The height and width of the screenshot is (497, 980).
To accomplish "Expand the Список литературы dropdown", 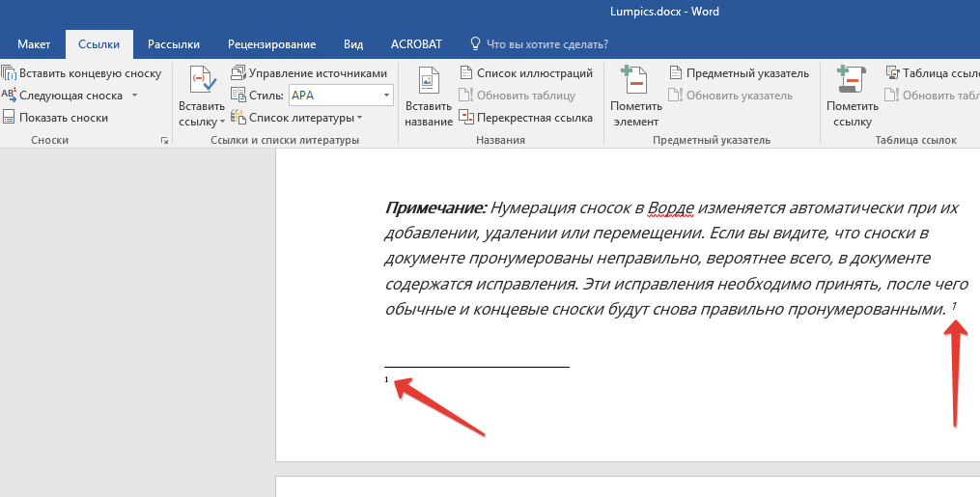I will 359,118.
